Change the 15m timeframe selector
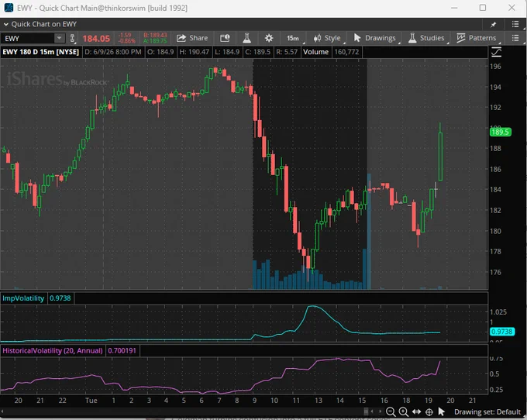Viewport: 527px width, 420px height. (293, 38)
